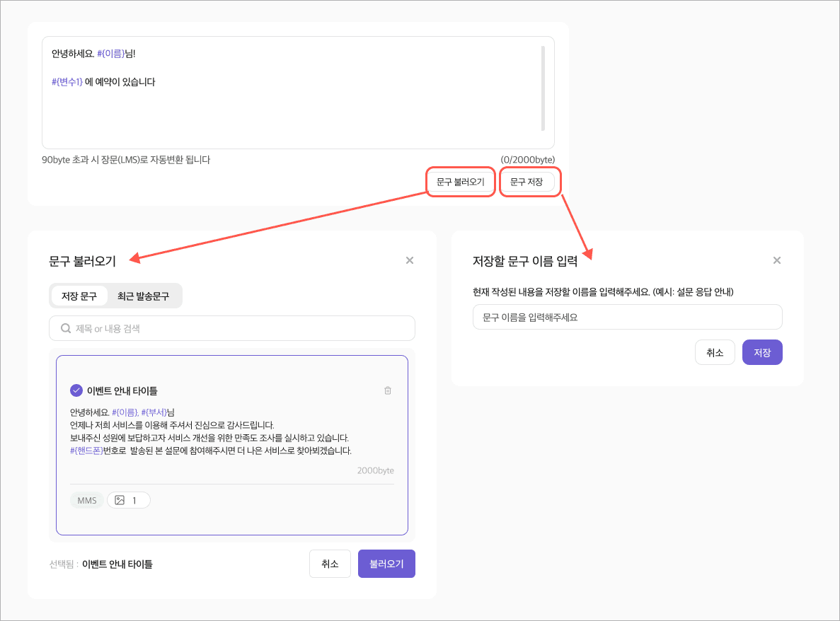This screenshot has width=840, height=621.
Task: Click the 선택됨 : 이벤트 안내 타이틀 label
Action: (x=100, y=564)
